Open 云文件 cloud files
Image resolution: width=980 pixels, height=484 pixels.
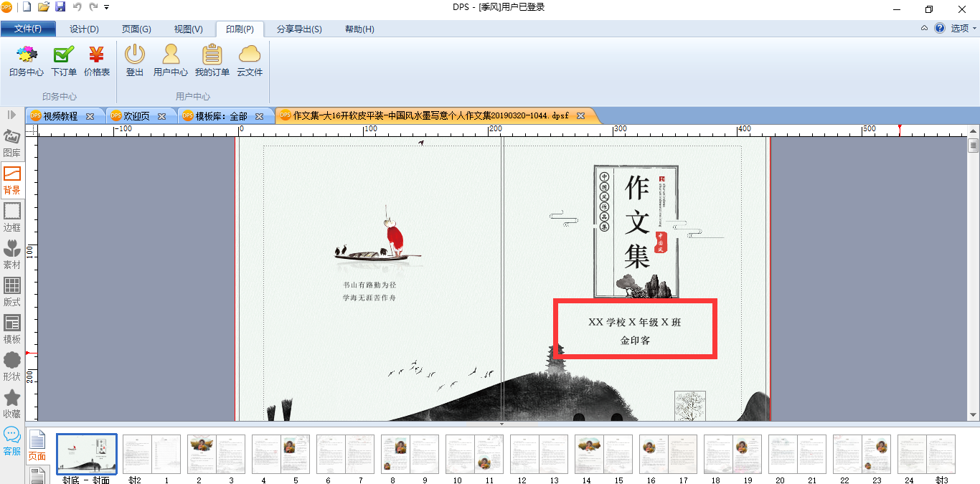click(x=250, y=61)
